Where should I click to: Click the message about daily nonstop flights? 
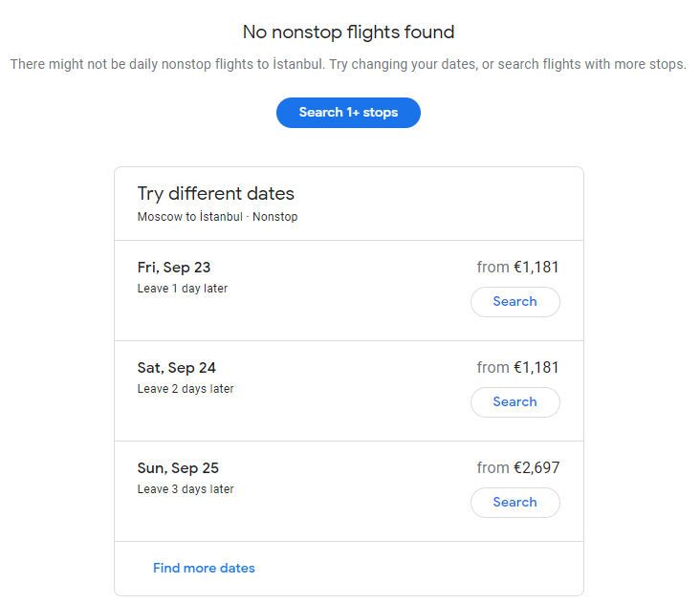click(x=348, y=65)
